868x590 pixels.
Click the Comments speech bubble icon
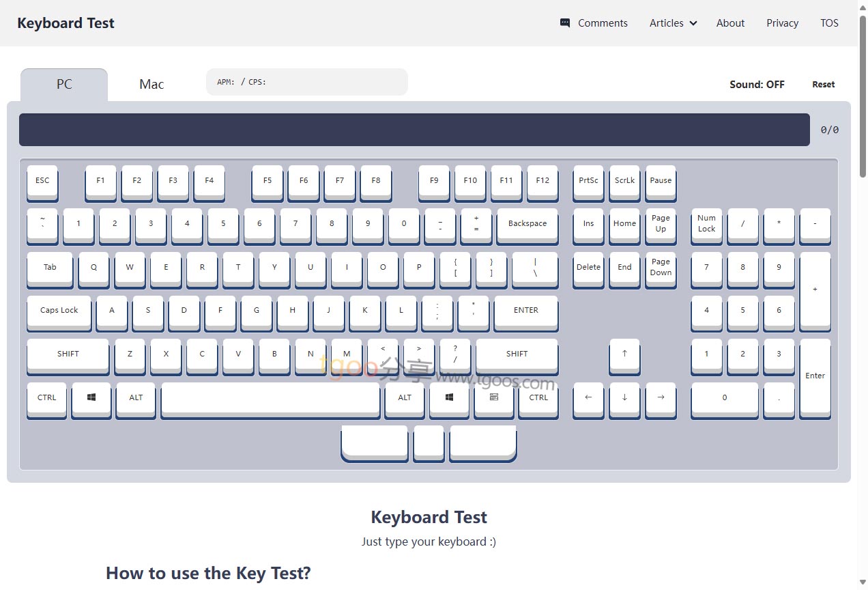click(565, 23)
